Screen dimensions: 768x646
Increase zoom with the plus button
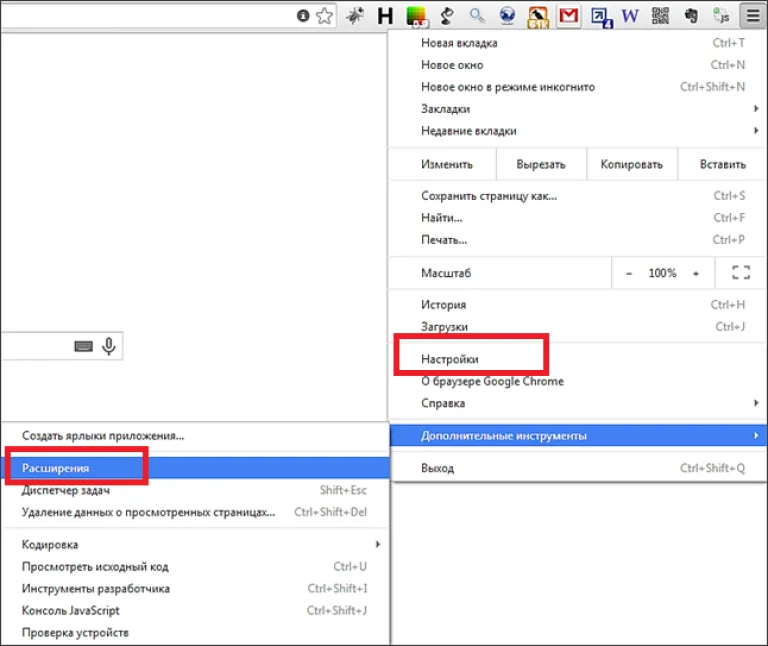[696, 273]
